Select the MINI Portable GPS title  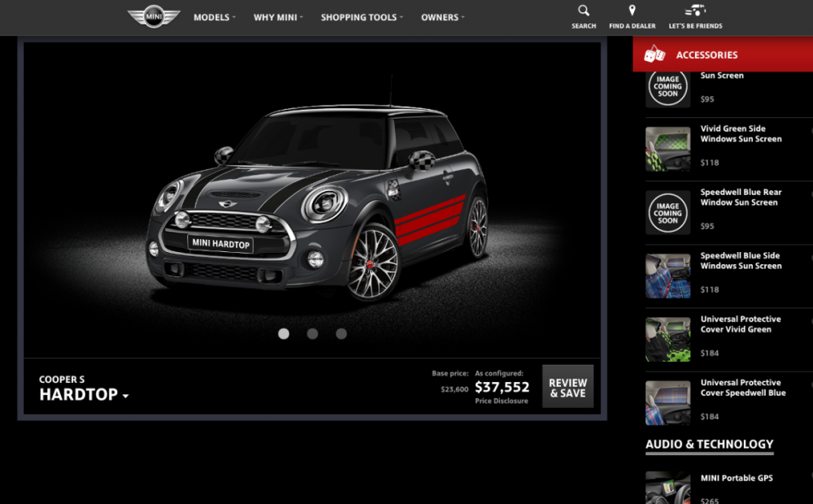(737, 478)
